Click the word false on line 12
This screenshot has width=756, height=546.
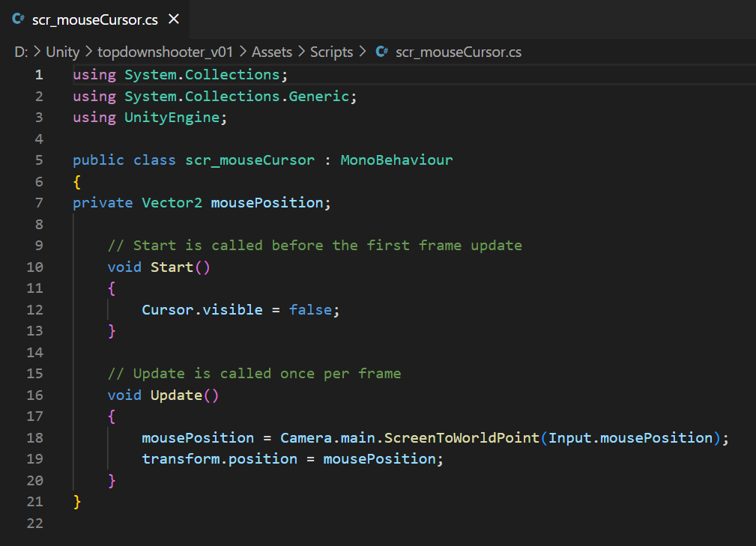click(x=310, y=309)
